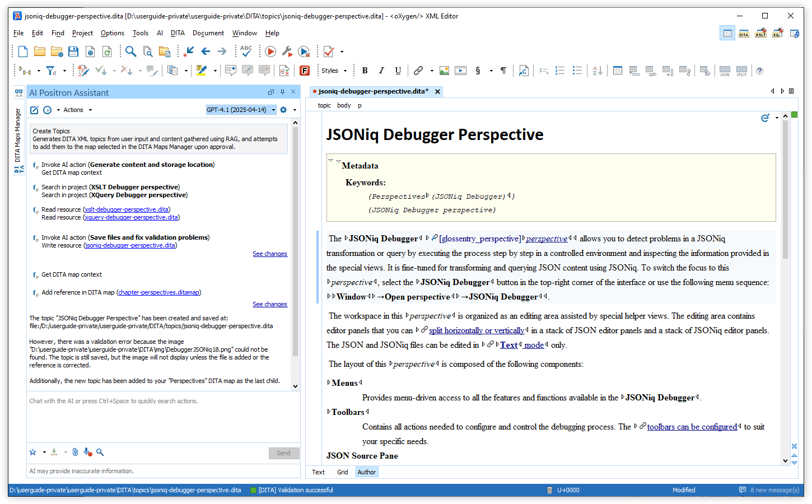Apply Italic formatting
The width and height of the screenshot is (812, 504).
tap(381, 71)
